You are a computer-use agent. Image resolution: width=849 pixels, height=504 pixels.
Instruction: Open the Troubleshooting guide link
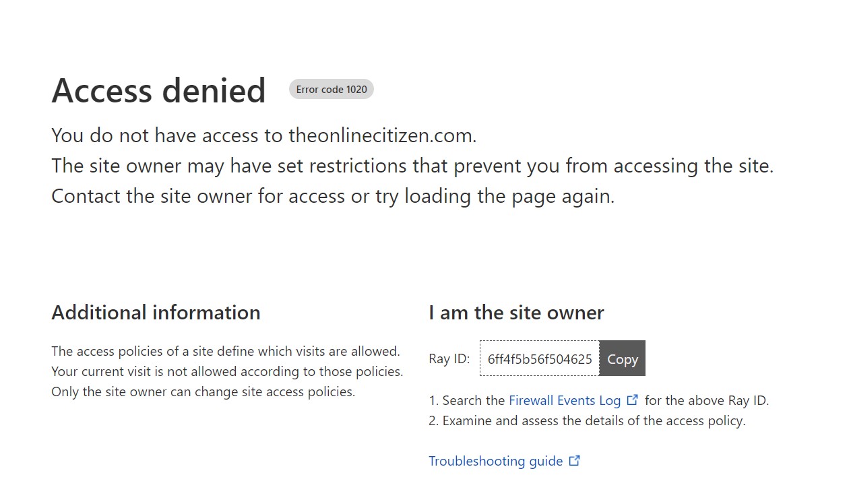[496, 461]
